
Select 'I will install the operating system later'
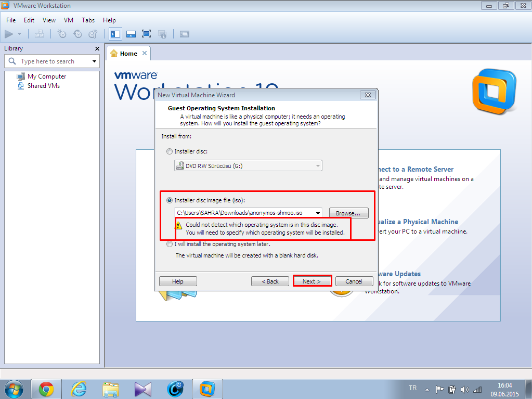pyautogui.click(x=170, y=244)
